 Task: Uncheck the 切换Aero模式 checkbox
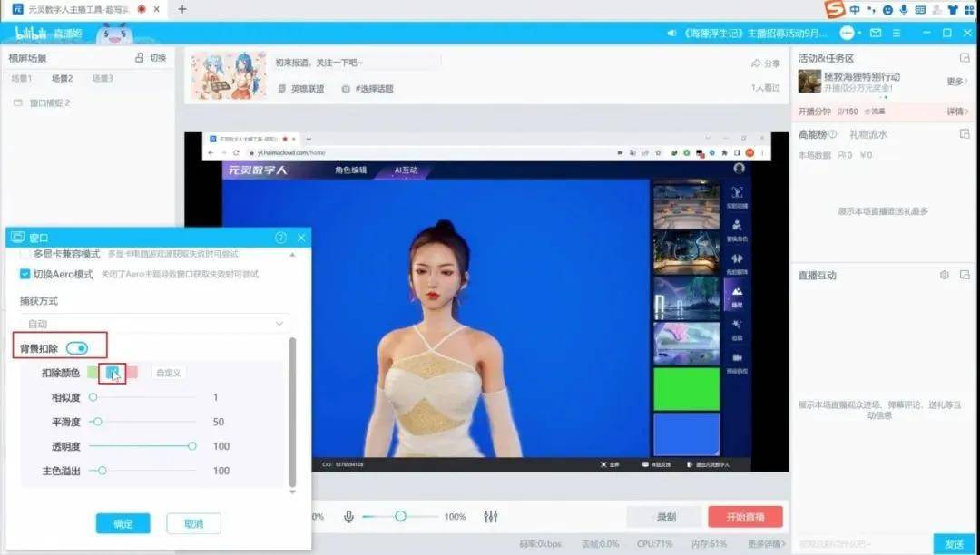tap(25, 274)
